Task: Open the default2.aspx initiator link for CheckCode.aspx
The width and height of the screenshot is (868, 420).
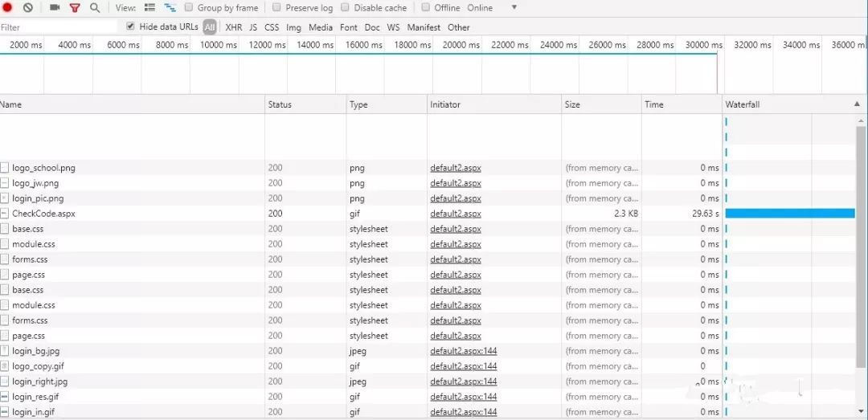Action: coord(455,214)
